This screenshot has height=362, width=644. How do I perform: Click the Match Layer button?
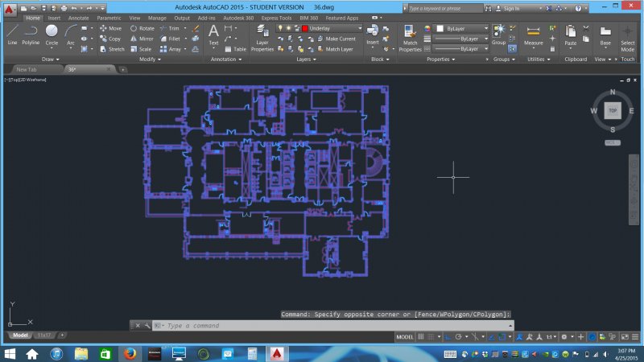335,49
